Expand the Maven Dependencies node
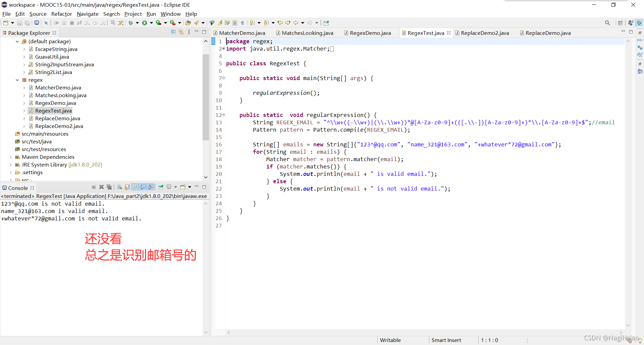The height and width of the screenshot is (345, 644). point(10,157)
